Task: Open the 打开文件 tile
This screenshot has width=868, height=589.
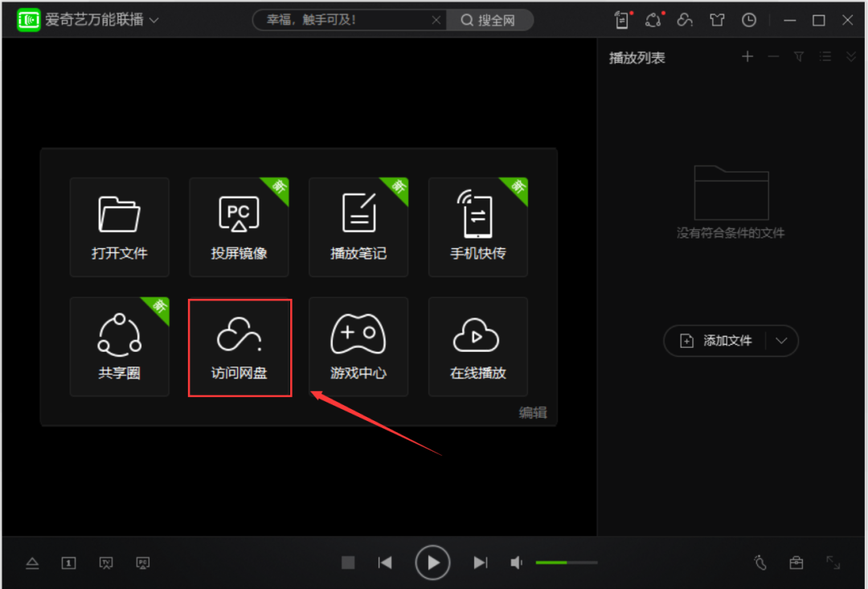Action: pos(120,227)
